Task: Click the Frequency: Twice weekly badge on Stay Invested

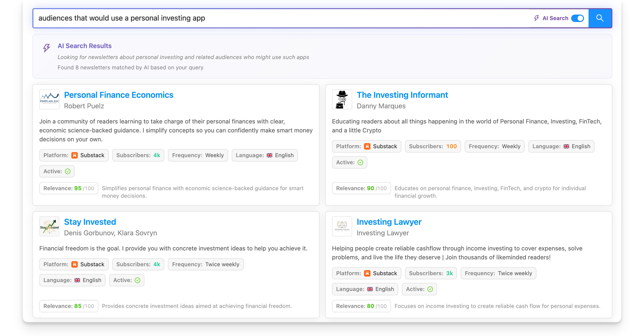Action: (205, 264)
